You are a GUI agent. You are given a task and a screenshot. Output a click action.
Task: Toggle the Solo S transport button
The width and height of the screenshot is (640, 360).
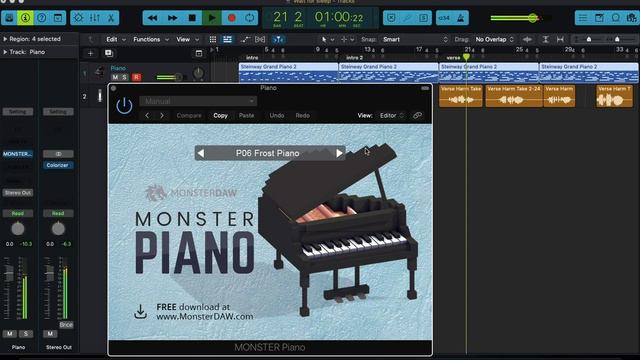coord(423,18)
